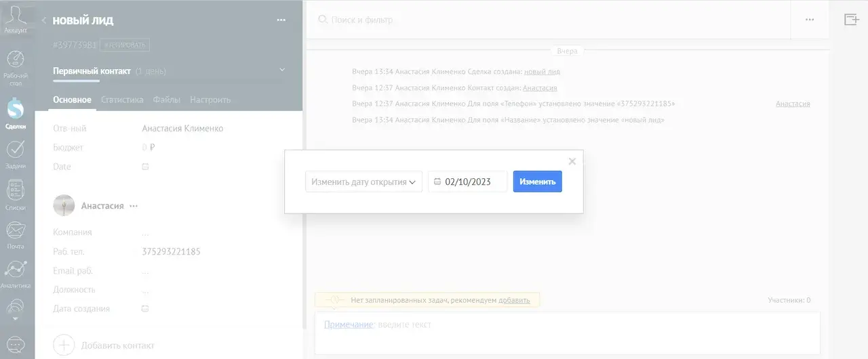The image size is (868, 359).
Task: Open the underlined Анастасия link after Контакт создан
Action: click(x=540, y=87)
